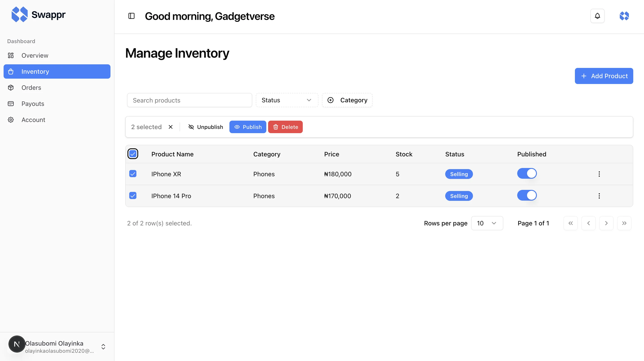644x361 pixels.
Task: Open Payouts in the sidebar
Action: (57, 104)
